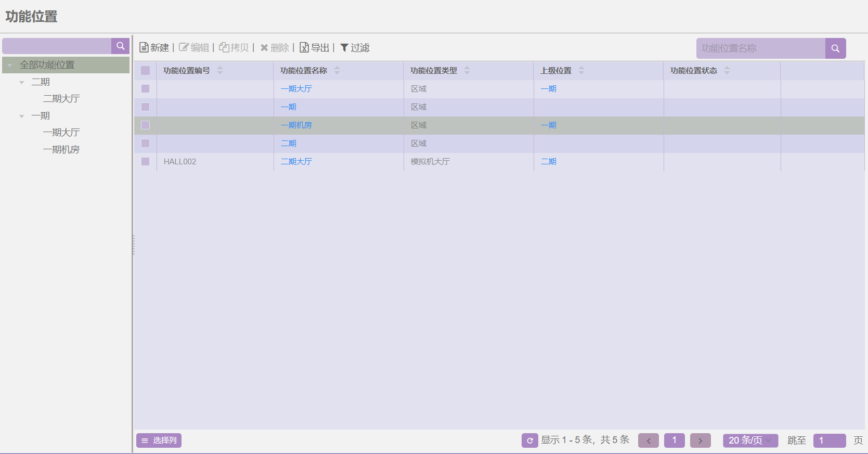Click the 模拟机大厅 type cell
868x454 pixels.
pyautogui.click(x=430, y=162)
